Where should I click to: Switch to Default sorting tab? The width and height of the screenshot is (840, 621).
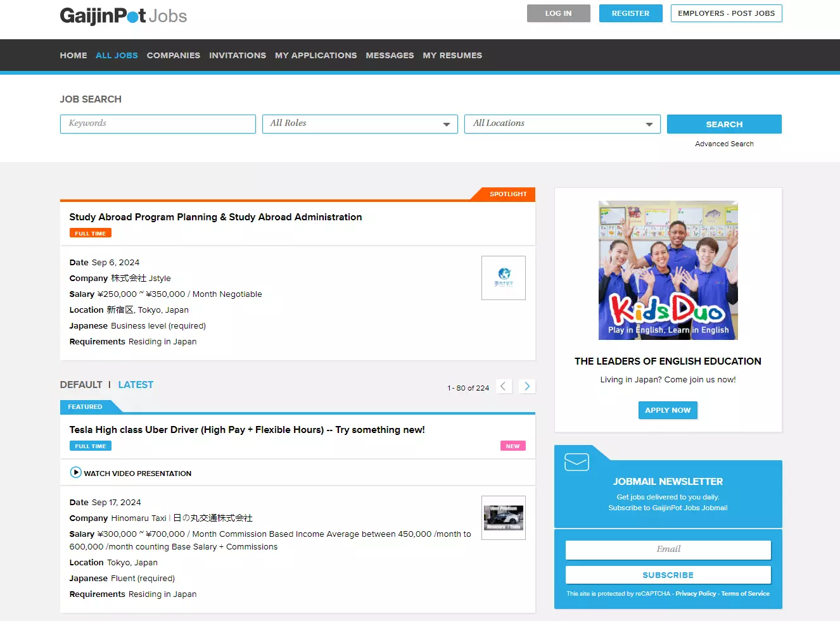(81, 385)
